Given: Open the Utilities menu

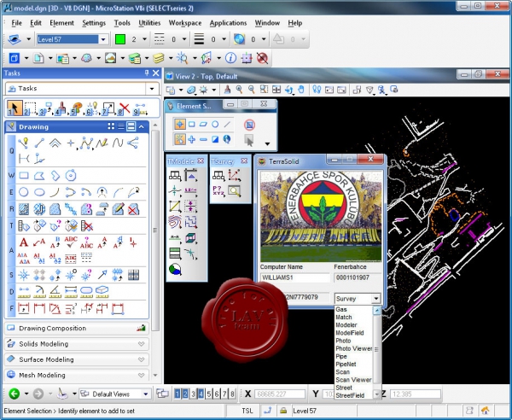Looking at the screenshot, I should click(149, 23).
